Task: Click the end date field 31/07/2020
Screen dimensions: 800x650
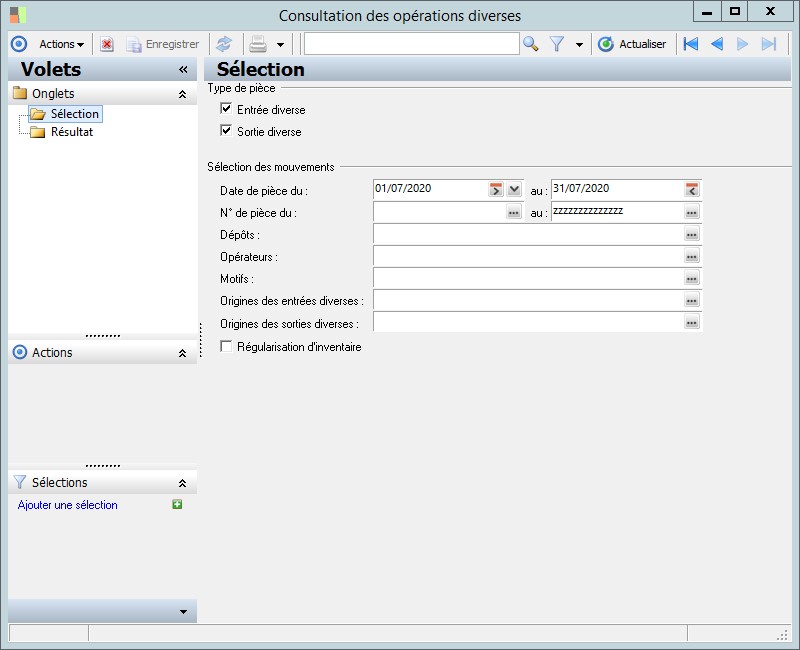Action: (x=617, y=189)
